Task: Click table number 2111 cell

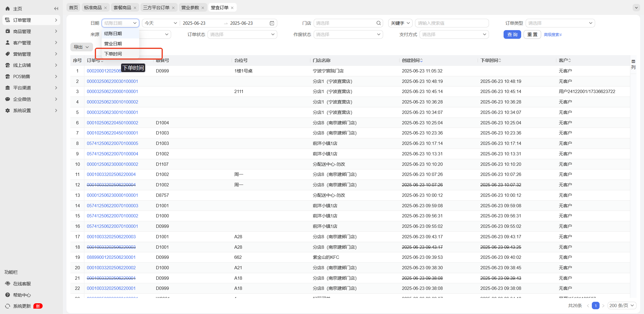Action: coord(239,92)
